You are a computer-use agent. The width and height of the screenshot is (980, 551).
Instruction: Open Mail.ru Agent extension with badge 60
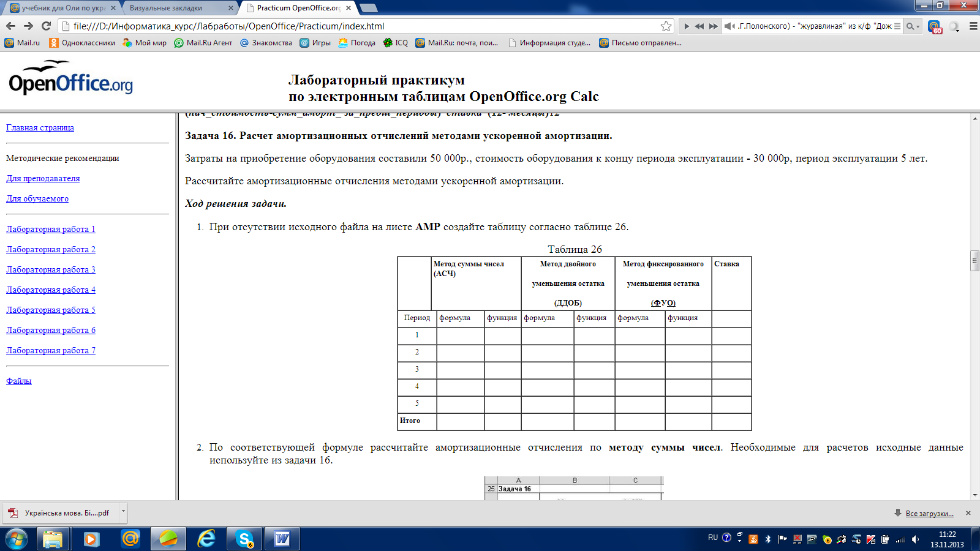click(x=935, y=26)
